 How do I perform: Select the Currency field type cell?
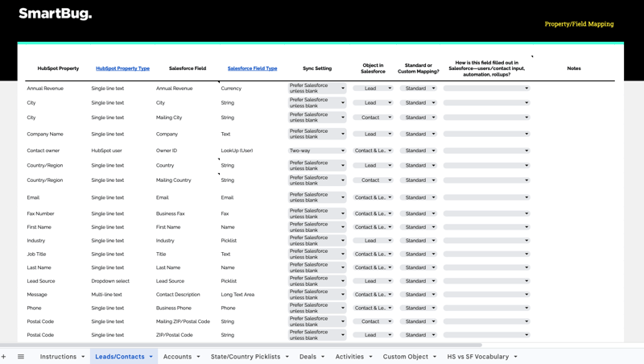(231, 89)
